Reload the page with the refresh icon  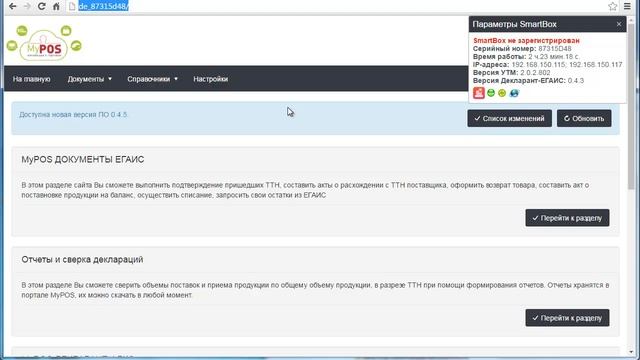click(x=42, y=7)
